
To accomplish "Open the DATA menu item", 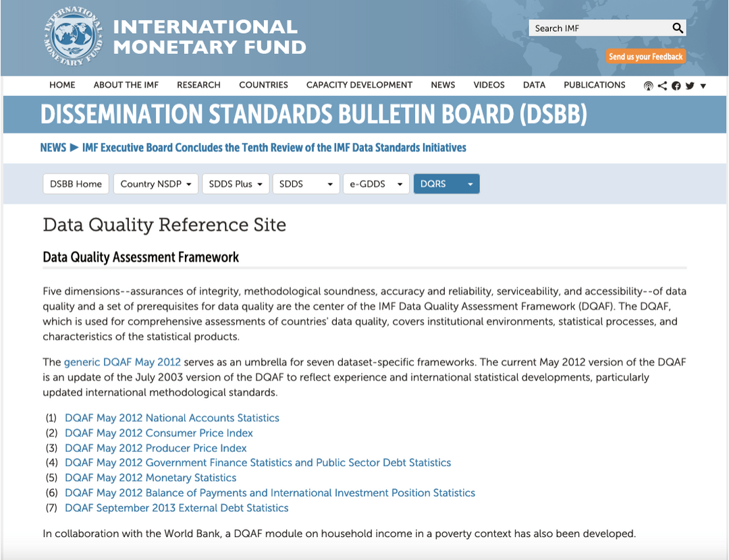I will (x=534, y=85).
